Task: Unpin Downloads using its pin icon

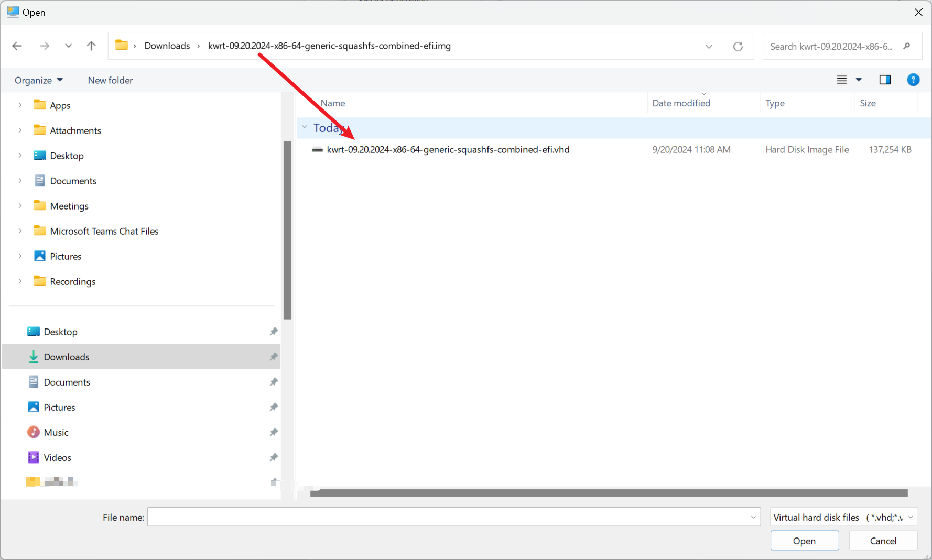Action: coord(274,357)
